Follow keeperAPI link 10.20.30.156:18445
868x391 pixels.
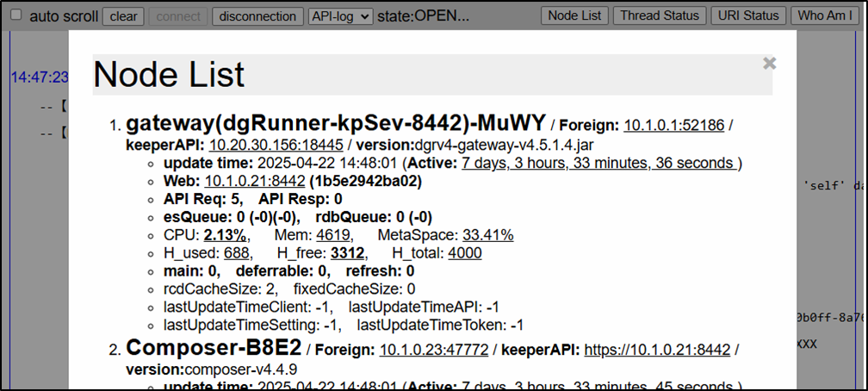pyautogui.click(x=276, y=145)
